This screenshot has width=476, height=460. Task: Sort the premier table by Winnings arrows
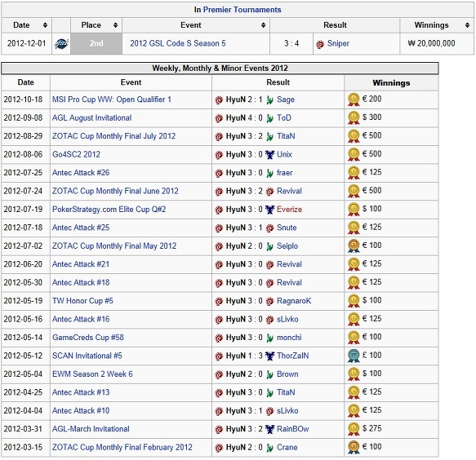[467, 25]
